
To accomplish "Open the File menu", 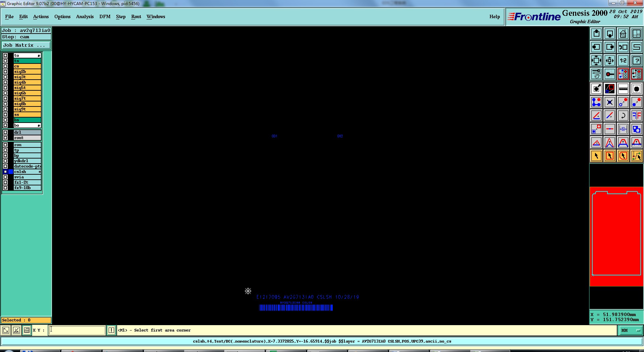I will point(9,16).
